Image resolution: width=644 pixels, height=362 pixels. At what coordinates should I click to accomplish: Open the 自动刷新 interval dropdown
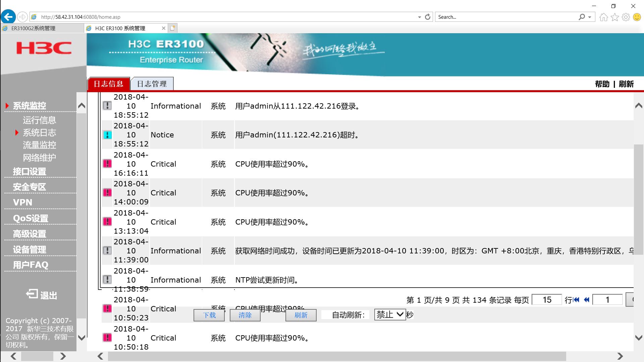point(390,314)
